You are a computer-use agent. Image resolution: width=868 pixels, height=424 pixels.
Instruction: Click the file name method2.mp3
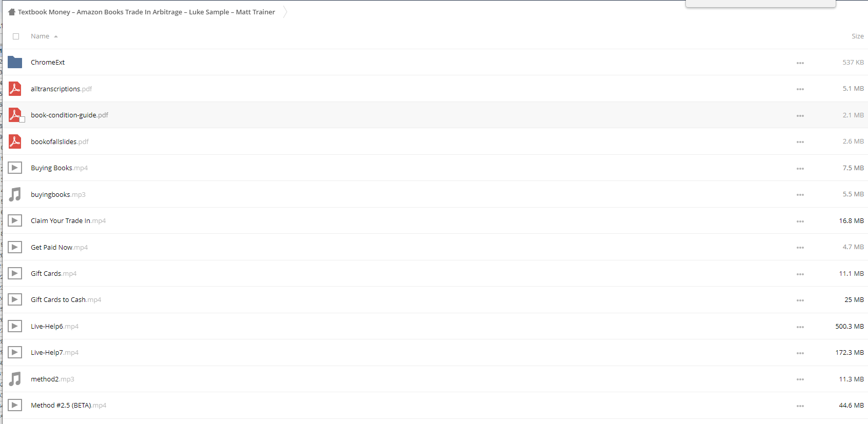52,379
